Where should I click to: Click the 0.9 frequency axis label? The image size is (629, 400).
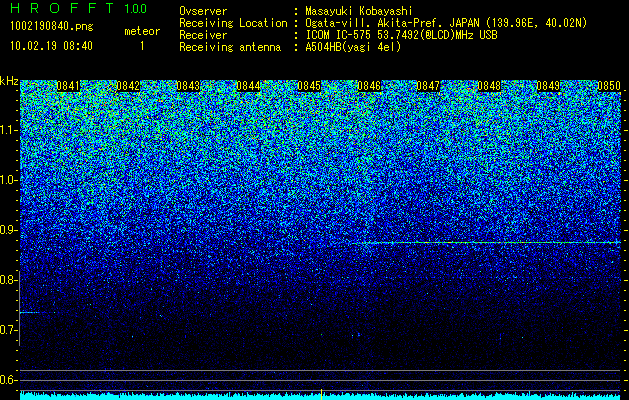tap(9, 230)
